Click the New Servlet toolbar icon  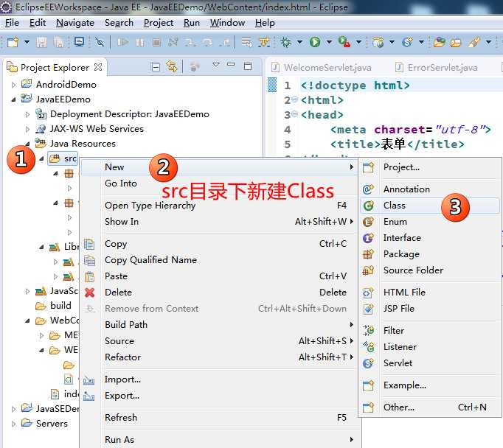(x=407, y=42)
